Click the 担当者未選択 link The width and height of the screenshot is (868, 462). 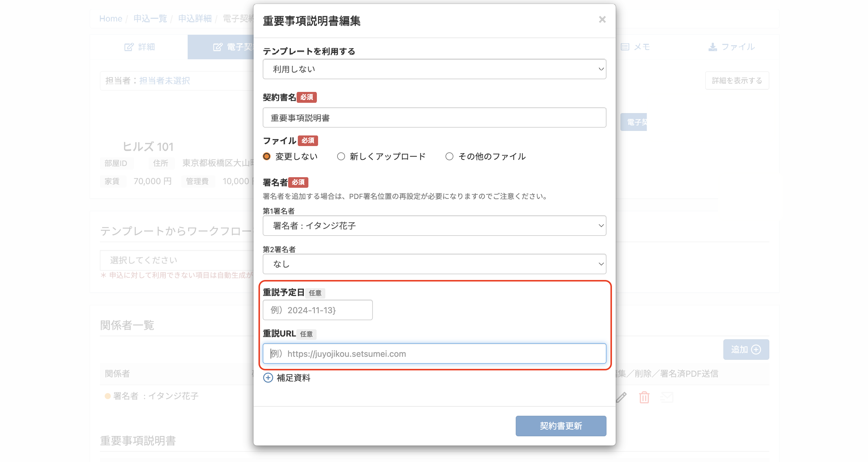coord(164,80)
